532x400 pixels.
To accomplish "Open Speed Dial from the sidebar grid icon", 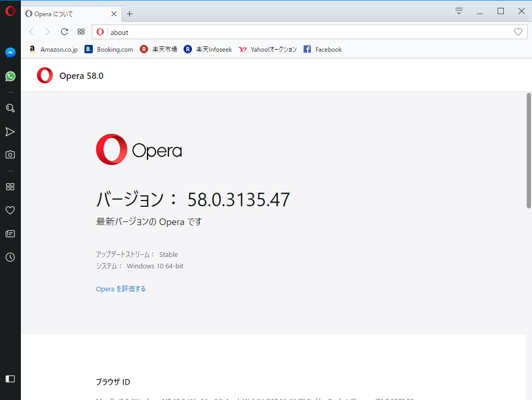I will click(x=10, y=186).
